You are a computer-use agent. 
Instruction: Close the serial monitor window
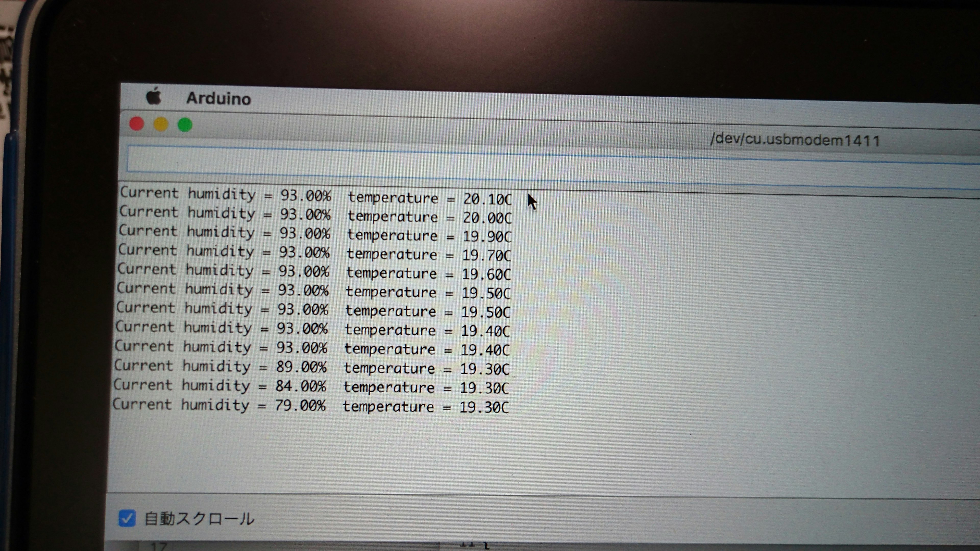pos(137,124)
